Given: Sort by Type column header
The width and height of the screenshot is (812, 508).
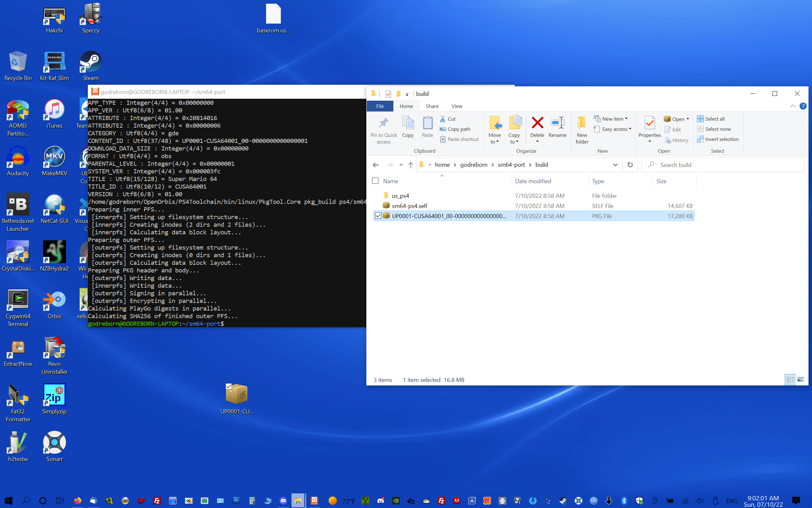Looking at the screenshot, I should coord(621,181).
